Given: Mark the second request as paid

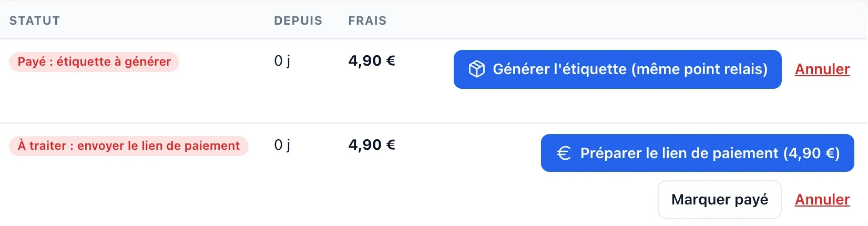Looking at the screenshot, I should pyautogui.click(x=719, y=200).
